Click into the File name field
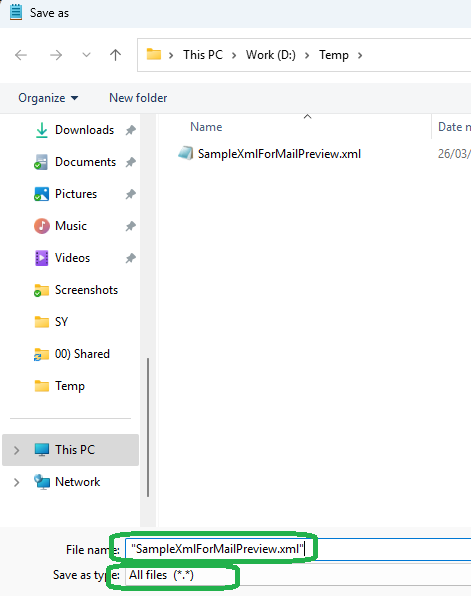The width and height of the screenshot is (471, 596). [298, 549]
